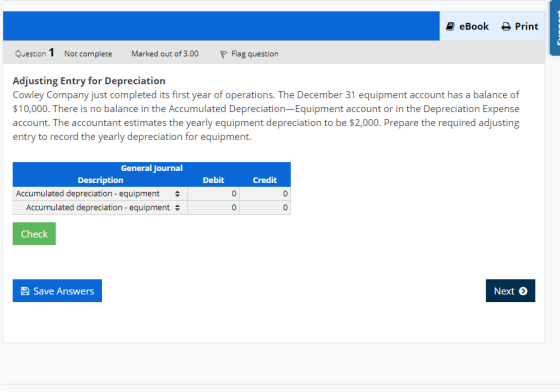Viewport: 560px width, 392px height.
Task: Click the Print link text
Action: pos(526,26)
